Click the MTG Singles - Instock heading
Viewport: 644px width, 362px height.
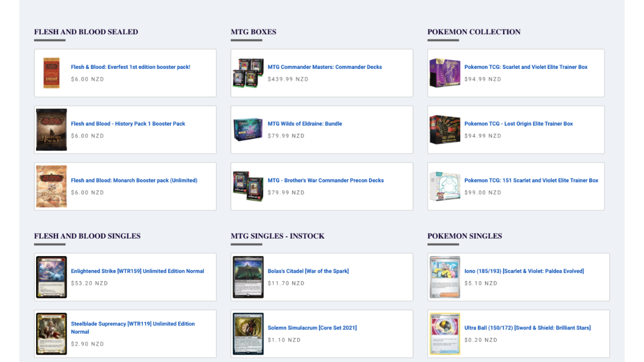277,236
